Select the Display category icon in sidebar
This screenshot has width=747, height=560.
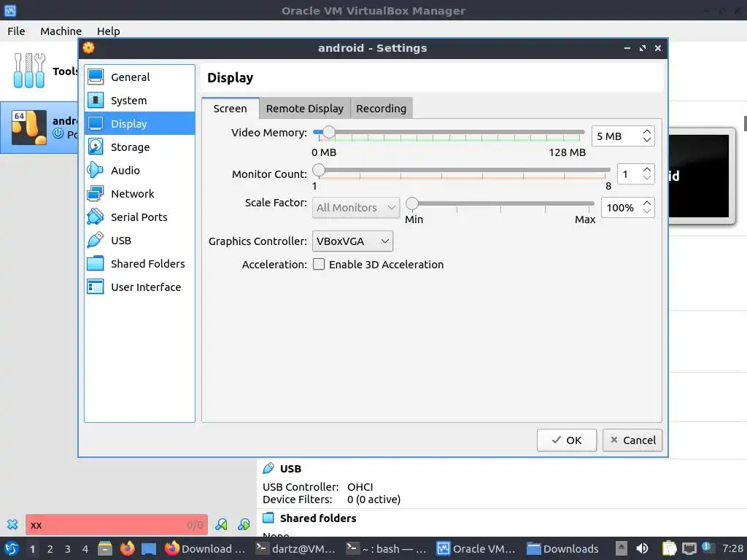[x=96, y=124]
